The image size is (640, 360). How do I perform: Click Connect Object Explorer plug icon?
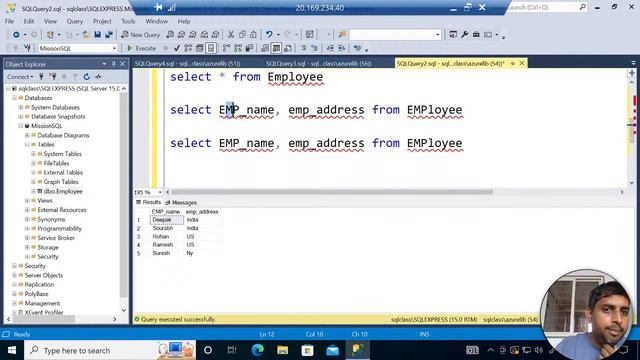click(41, 77)
